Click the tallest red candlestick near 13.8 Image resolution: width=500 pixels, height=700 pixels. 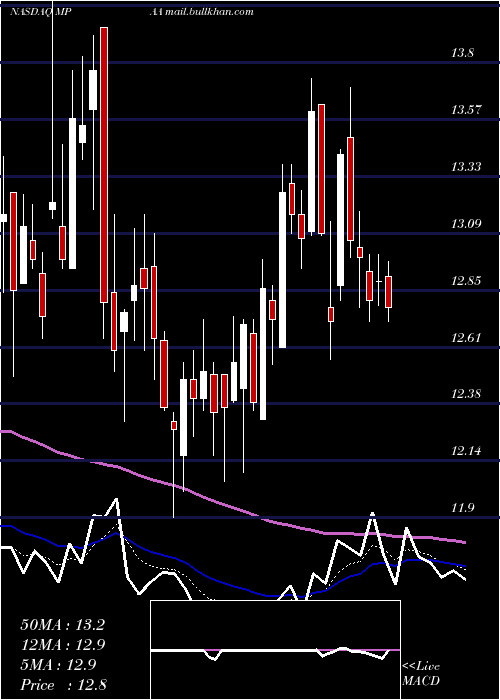104,165
